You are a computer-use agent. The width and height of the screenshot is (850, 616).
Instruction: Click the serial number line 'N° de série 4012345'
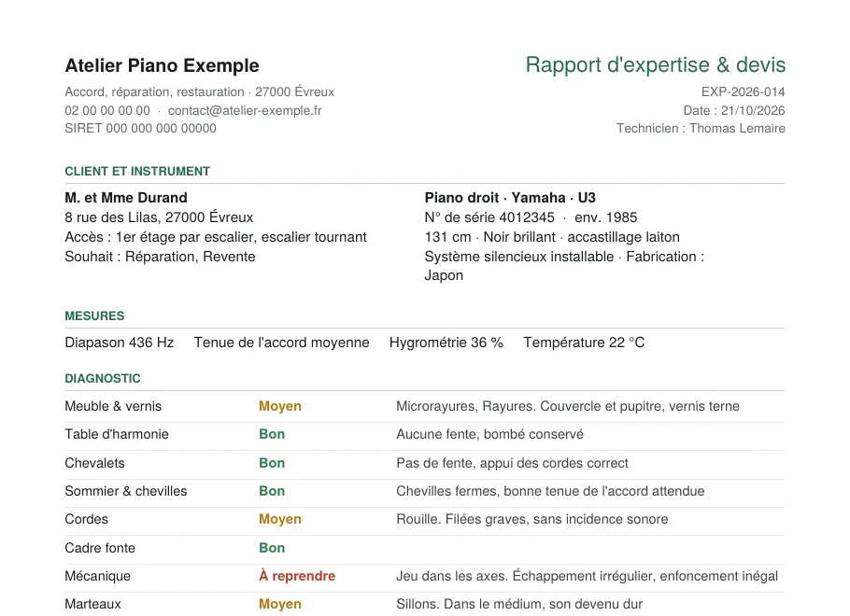coord(489,217)
